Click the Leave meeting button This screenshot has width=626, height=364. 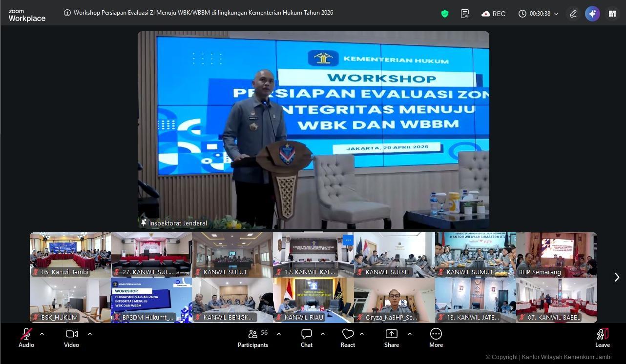tap(602, 337)
